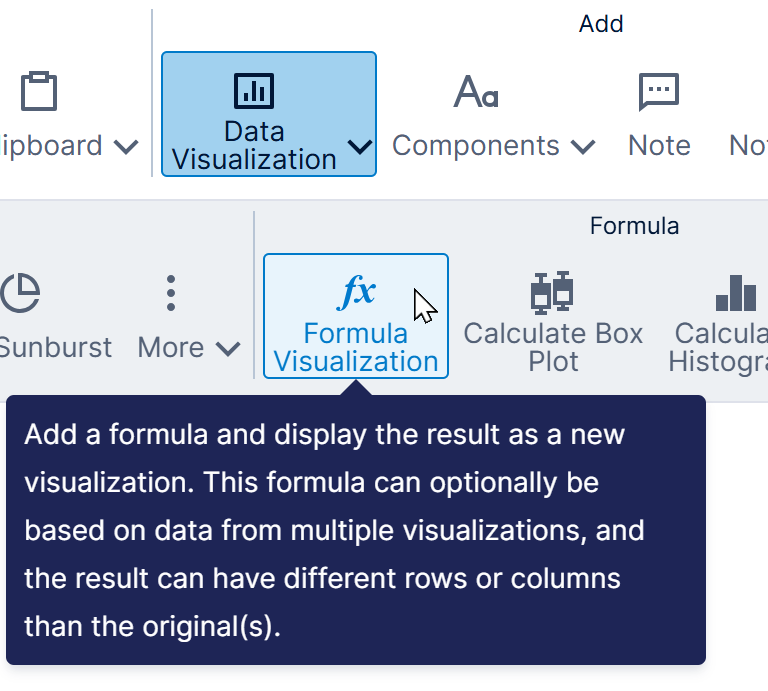This screenshot has width=768, height=691.
Task: Select the Sunburst chart icon
Action: [20, 293]
